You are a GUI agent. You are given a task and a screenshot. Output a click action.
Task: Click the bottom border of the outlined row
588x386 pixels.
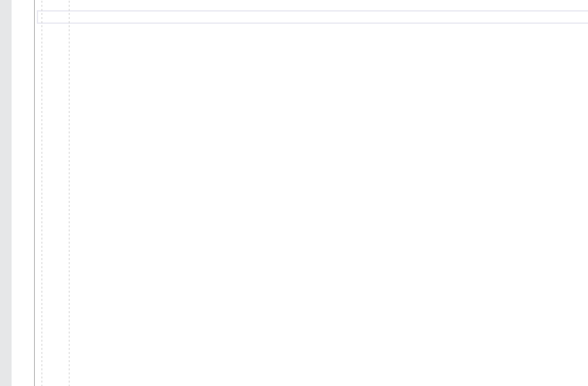[312, 23]
